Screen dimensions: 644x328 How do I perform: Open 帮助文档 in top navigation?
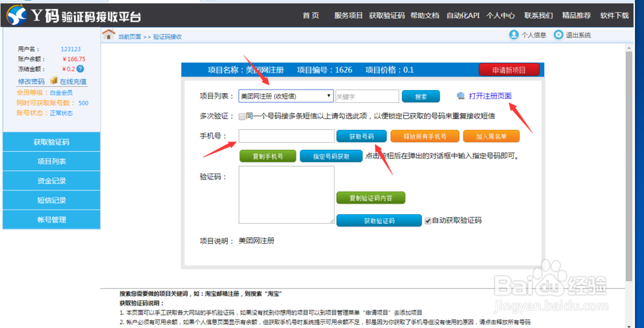tap(424, 15)
